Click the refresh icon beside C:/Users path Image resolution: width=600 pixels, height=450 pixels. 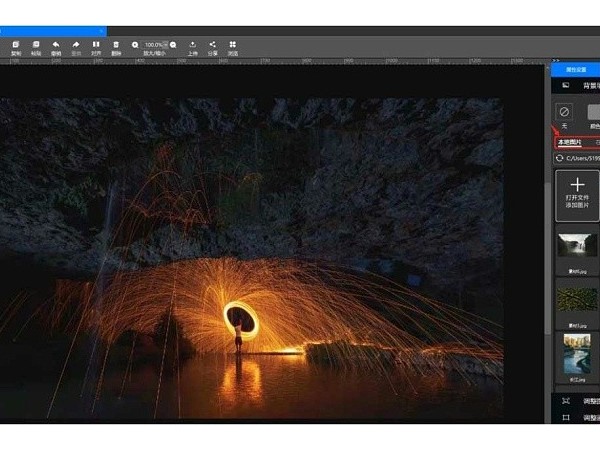561,158
